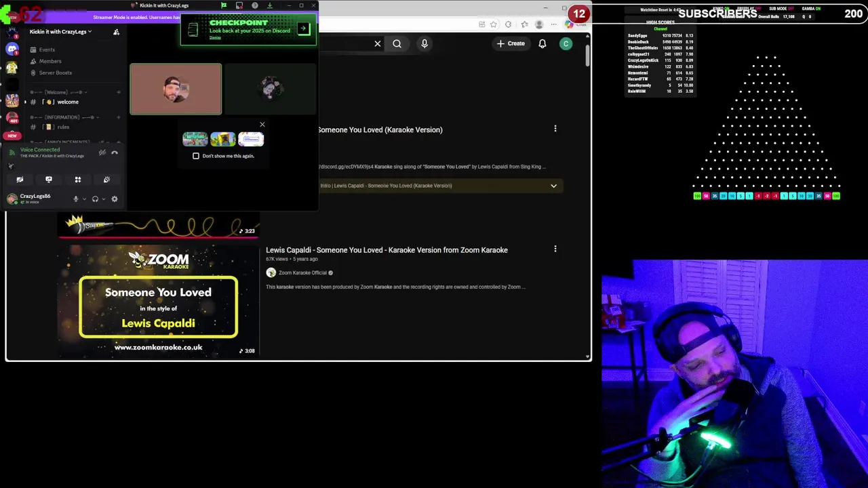868x488 pixels.
Task: Open the Discord inbox icon in title bar
Action: point(239,5)
